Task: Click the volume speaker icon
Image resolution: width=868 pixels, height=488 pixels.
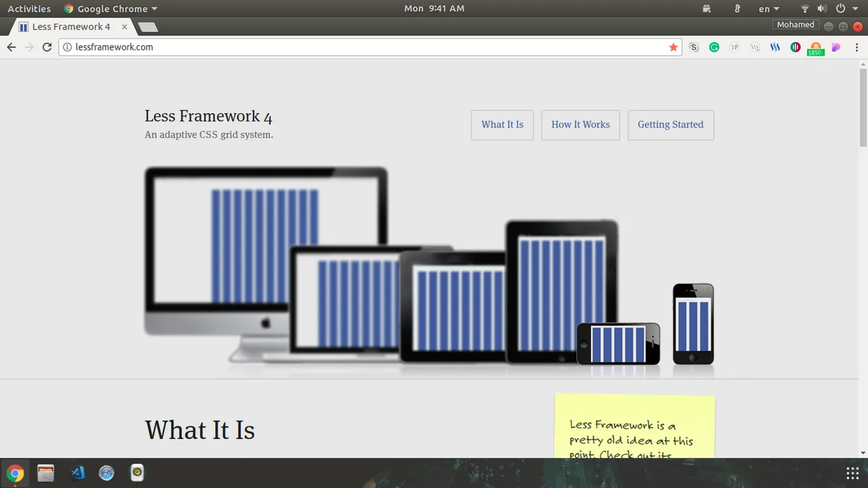Action: pyautogui.click(x=822, y=9)
